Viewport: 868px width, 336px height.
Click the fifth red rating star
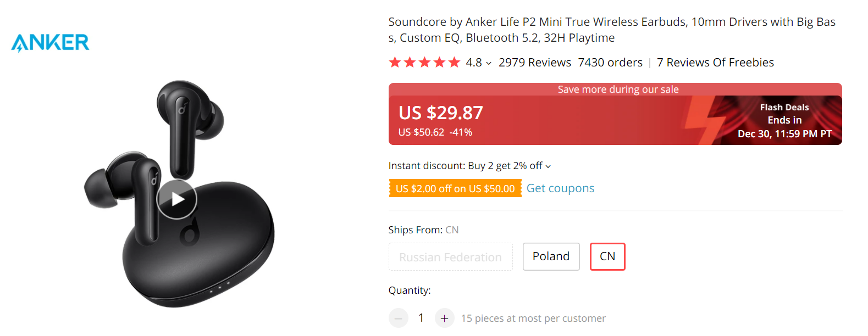[454, 62]
